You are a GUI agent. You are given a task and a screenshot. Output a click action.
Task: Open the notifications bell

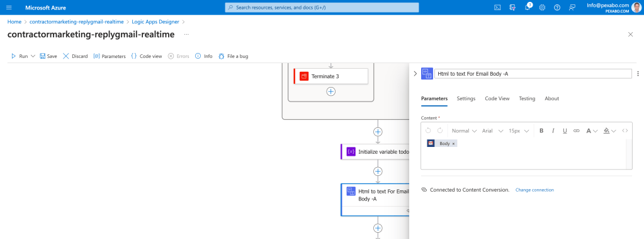pos(528,8)
